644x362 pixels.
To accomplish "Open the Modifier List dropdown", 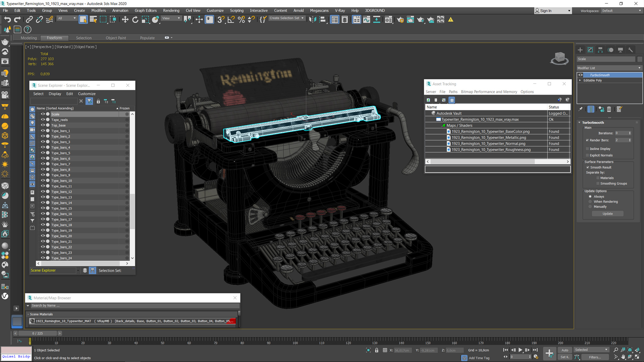I will tap(609, 68).
